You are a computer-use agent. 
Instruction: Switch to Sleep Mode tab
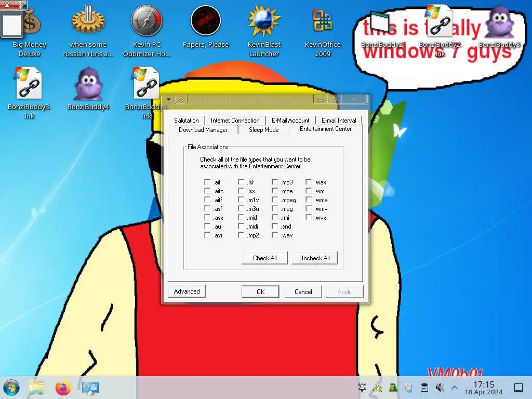tap(263, 130)
